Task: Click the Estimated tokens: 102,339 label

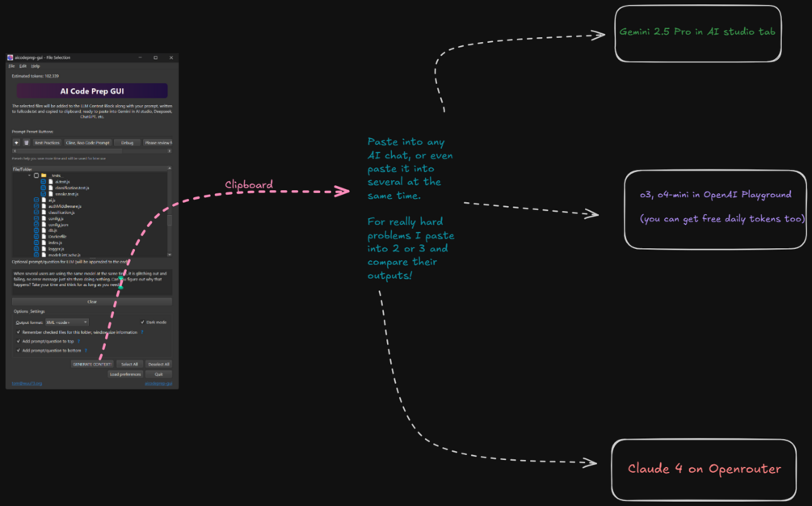Action: (x=36, y=76)
